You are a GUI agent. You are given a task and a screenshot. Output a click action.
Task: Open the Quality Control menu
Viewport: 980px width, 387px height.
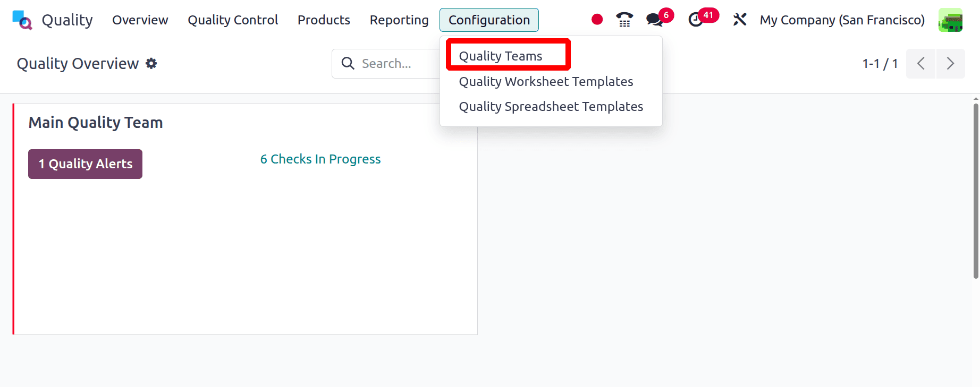232,20
